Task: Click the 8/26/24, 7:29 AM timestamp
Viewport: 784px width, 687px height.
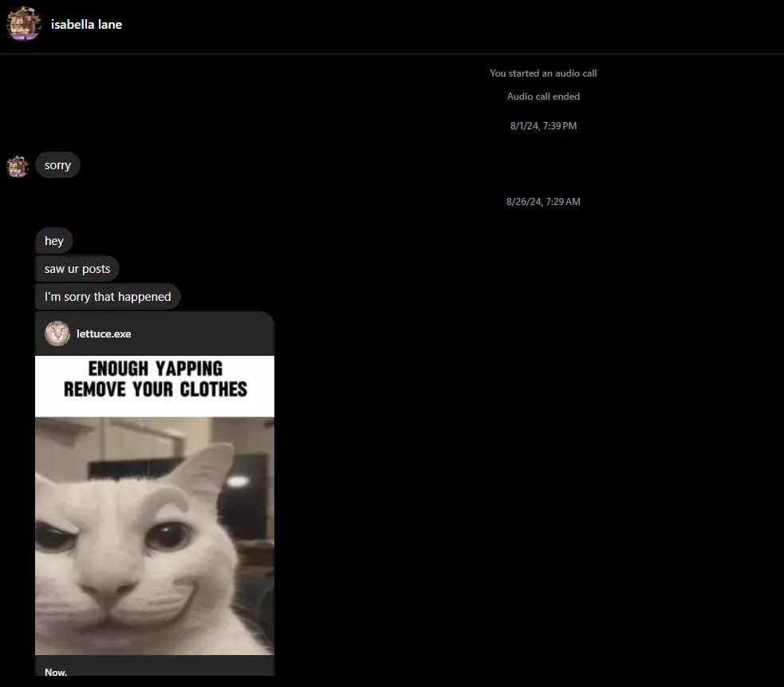Action: (x=543, y=202)
